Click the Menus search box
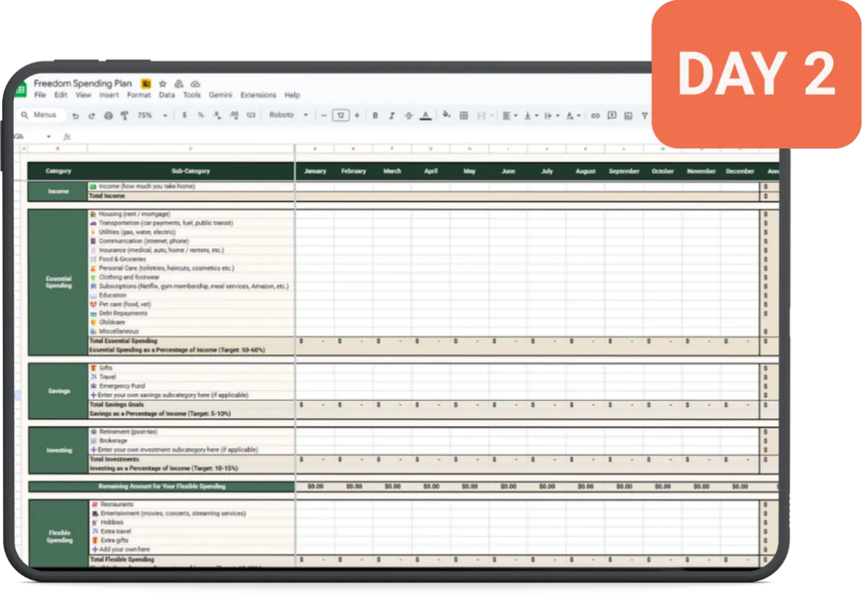This screenshot has height=599, width=868. click(41, 115)
